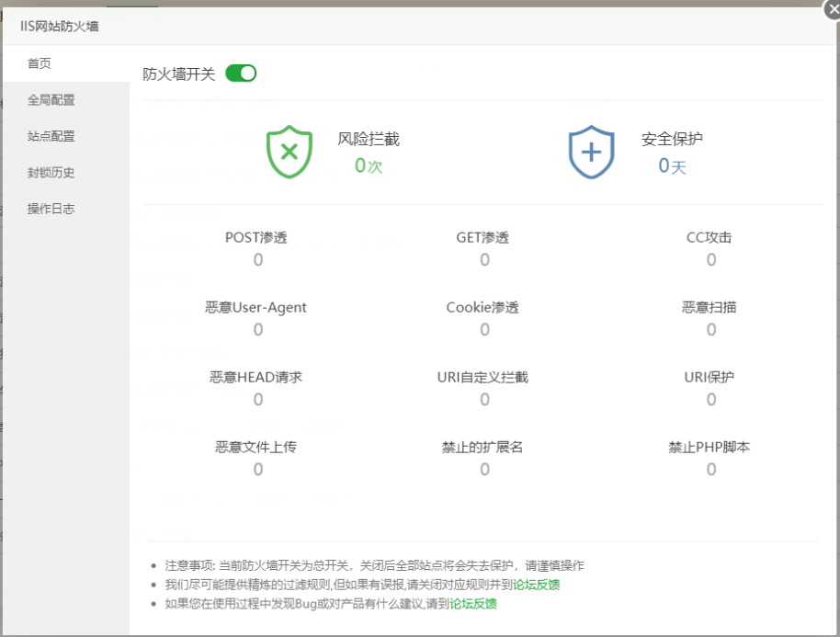This screenshot has height=637, width=840.
Task: Open the 首页 tab in the sidebar
Action: point(66,63)
